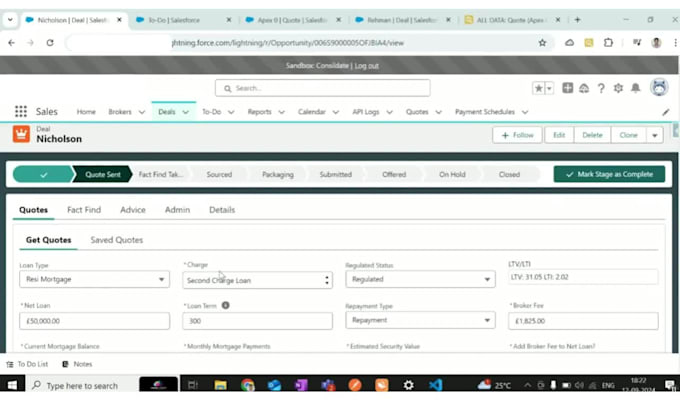This screenshot has height=404, width=680.
Task: Click the Deal crown record icon
Action: click(x=21, y=134)
